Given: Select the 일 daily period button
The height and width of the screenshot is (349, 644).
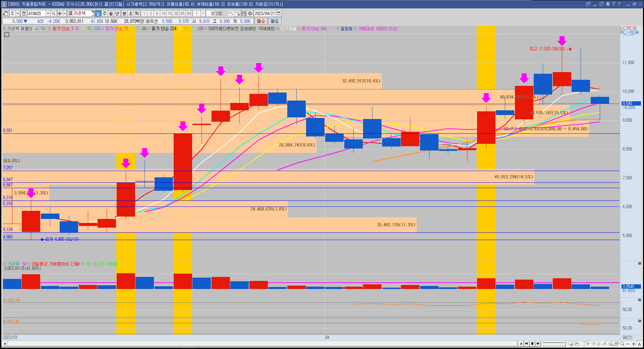Looking at the screenshot, I should (98, 13).
